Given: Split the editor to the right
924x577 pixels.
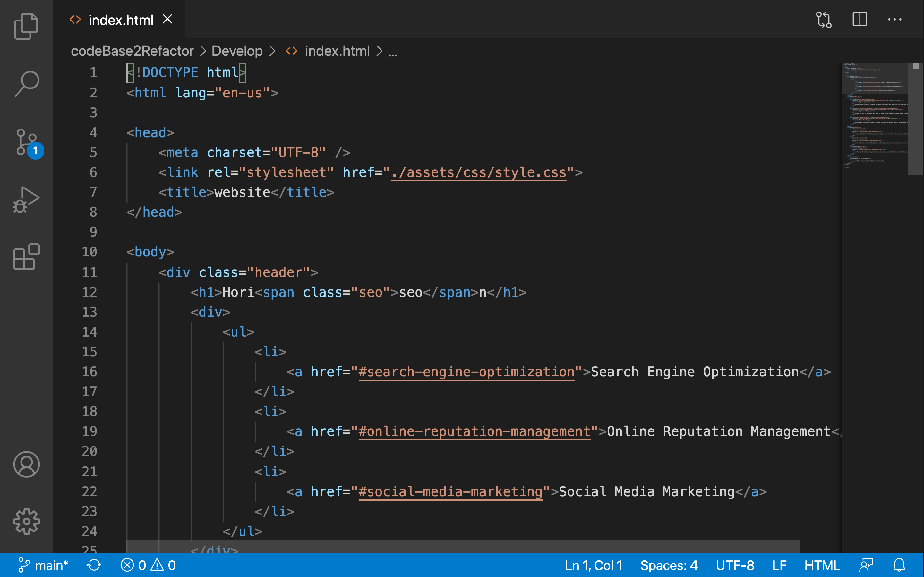Looking at the screenshot, I should click(x=860, y=19).
